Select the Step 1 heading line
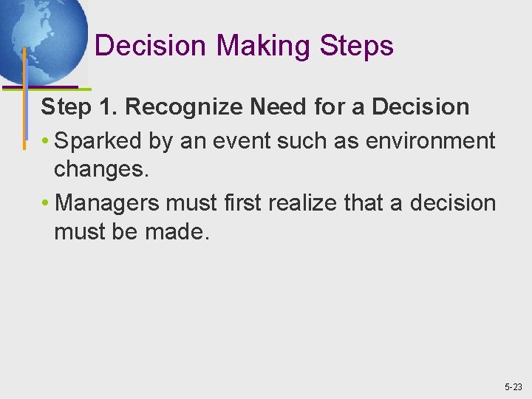The height and width of the screenshot is (399, 532). [x=255, y=107]
